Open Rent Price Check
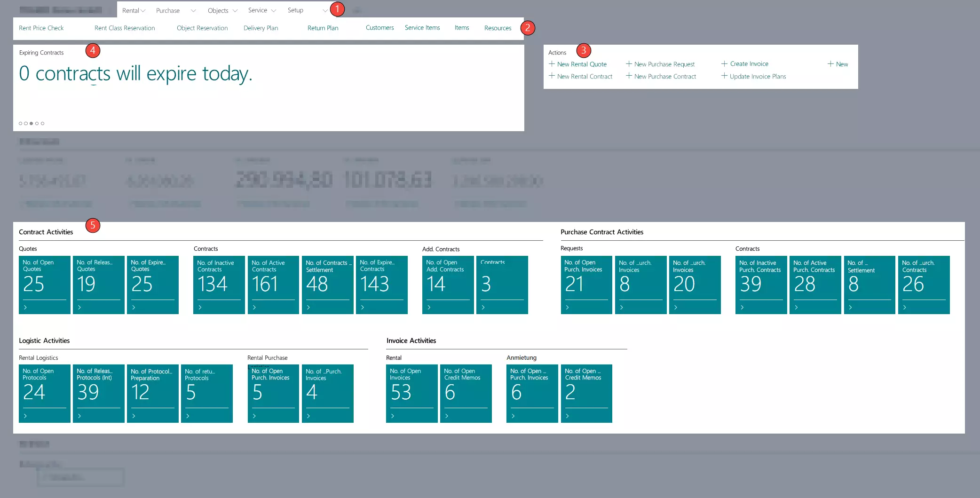Viewport: 980px width, 498px height. [41, 28]
